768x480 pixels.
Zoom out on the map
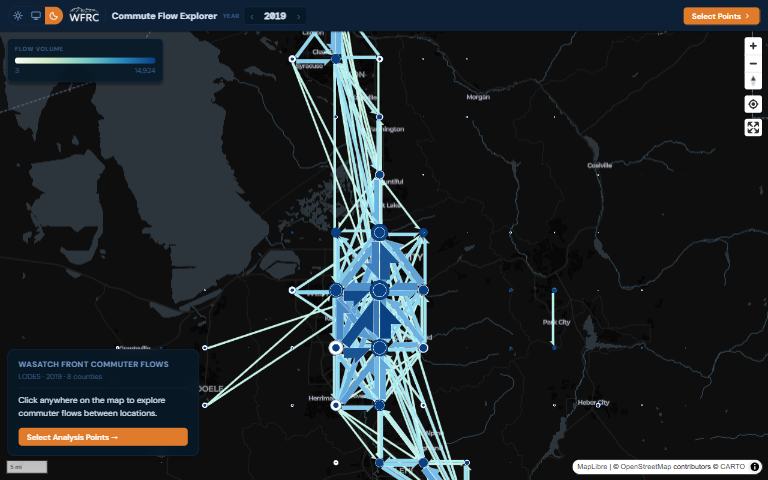pyautogui.click(x=753, y=64)
